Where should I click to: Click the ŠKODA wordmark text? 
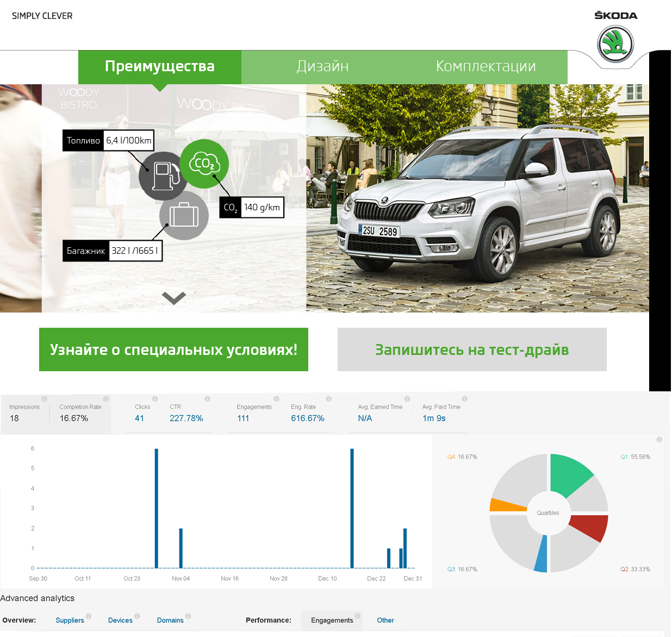click(x=616, y=16)
